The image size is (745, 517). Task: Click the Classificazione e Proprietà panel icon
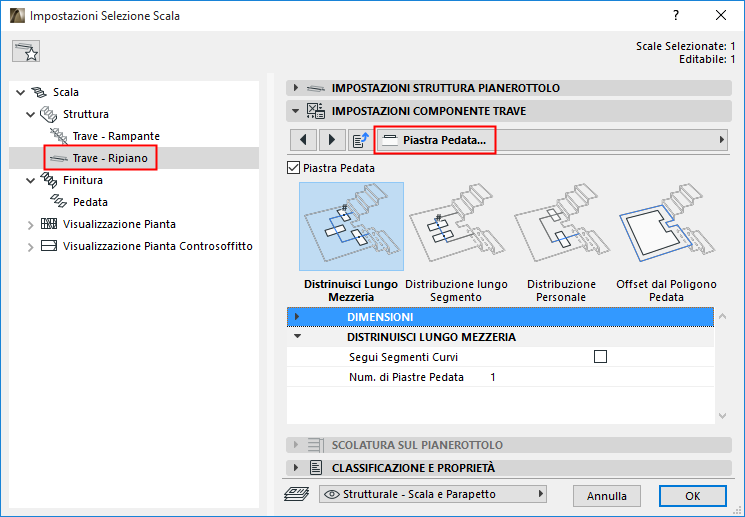click(316, 468)
